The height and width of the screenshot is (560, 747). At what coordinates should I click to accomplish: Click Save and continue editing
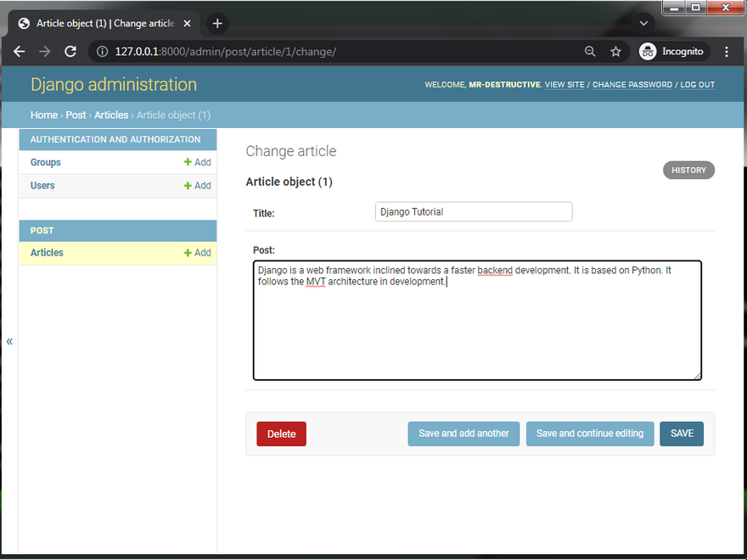tap(590, 434)
